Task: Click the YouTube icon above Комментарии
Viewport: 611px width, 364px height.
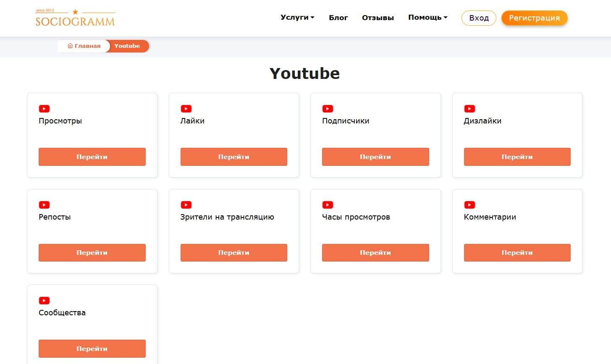Action: 469,205
